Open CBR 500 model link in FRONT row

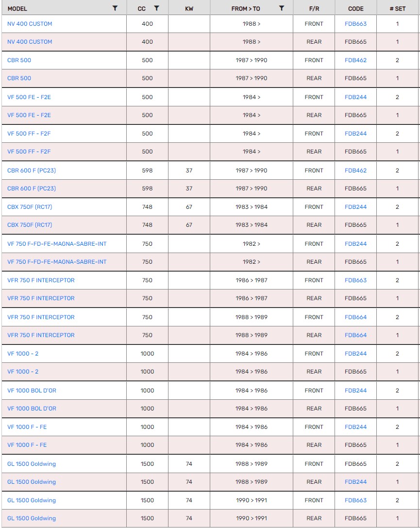click(19, 60)
